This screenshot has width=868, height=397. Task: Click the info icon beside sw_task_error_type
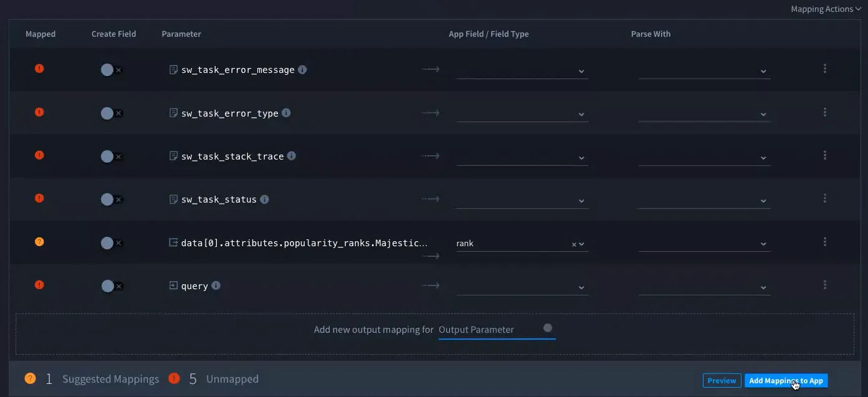286,113
